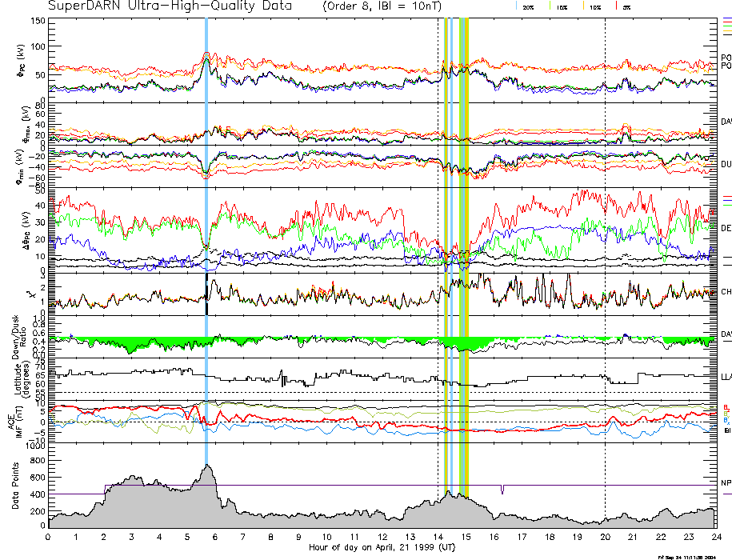Click the Hour of day x-axis label
Image resolution: width=732 pixels, height=560 pixels.
tap(382, 548)
